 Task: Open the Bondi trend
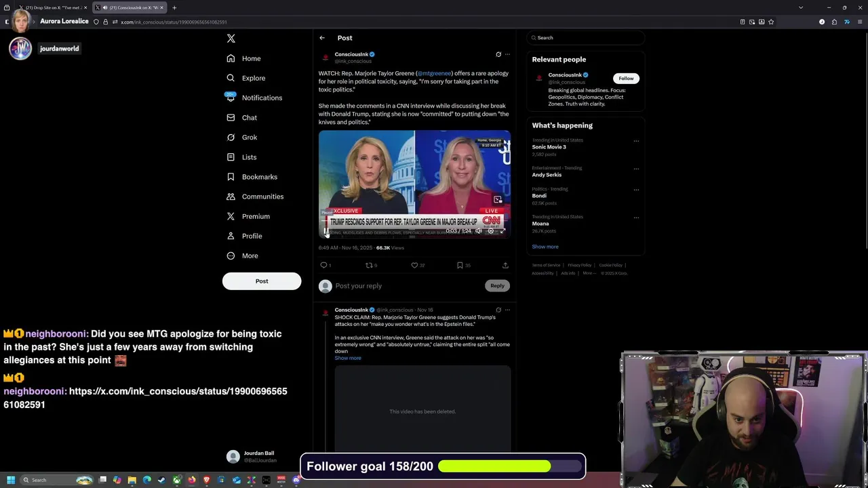click(x=539, y=196)
